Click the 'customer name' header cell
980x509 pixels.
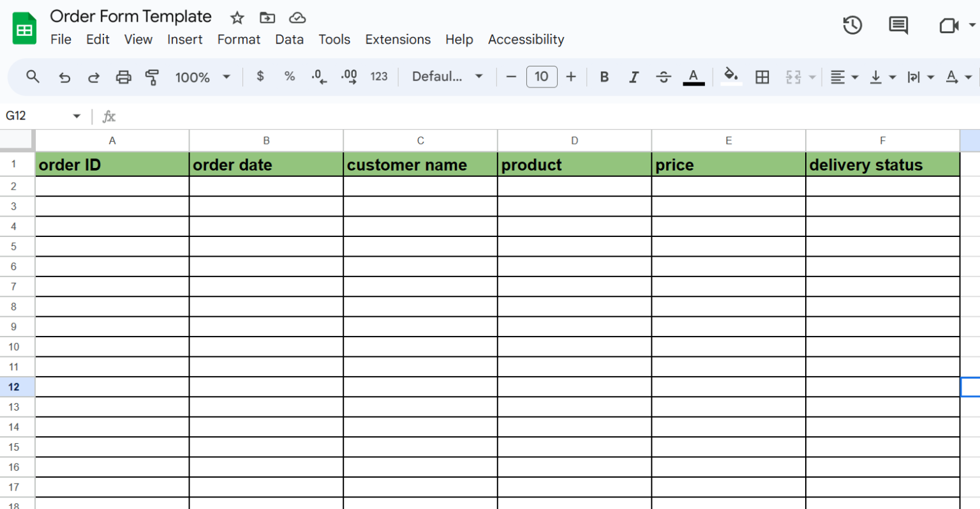[x=420, y=165]
